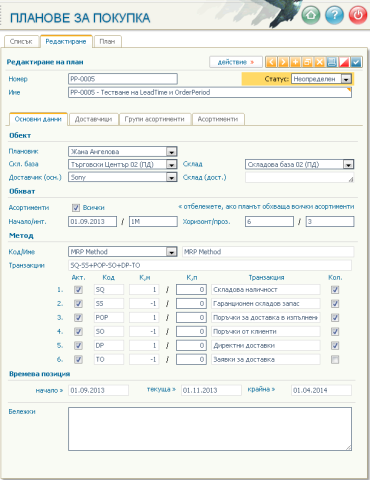The height and width of the screenshot is (480, 370).
Task: Open the Склад dropdown list
Action: (x=348, y=164)
